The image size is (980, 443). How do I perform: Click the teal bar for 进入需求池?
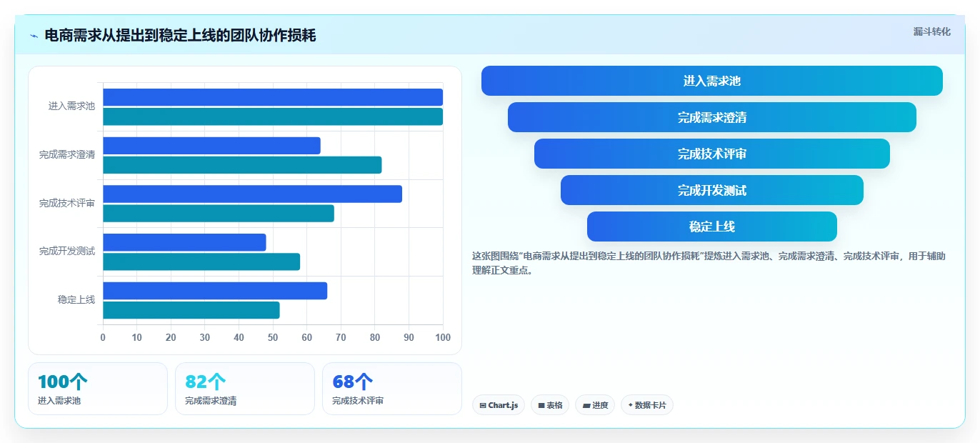pyautogui.click(x=273, y=116)
